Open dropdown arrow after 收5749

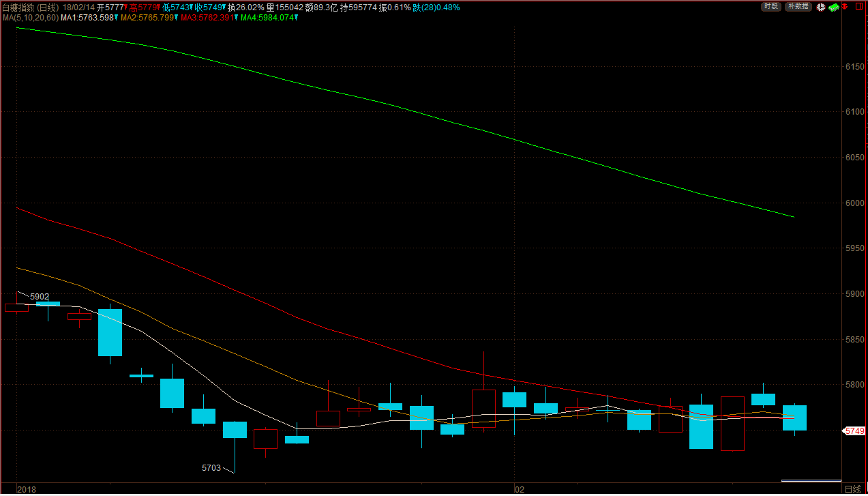click(224, 8)
